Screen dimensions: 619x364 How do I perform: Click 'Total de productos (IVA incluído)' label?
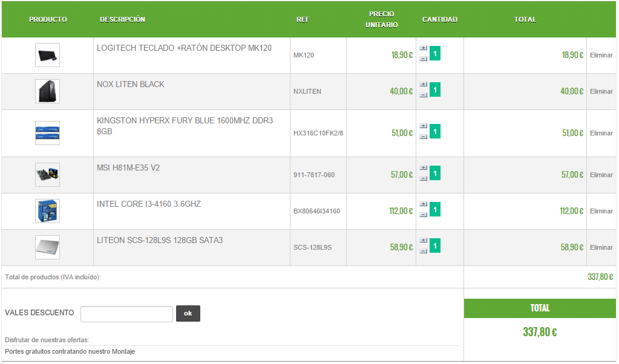[53, 278]
